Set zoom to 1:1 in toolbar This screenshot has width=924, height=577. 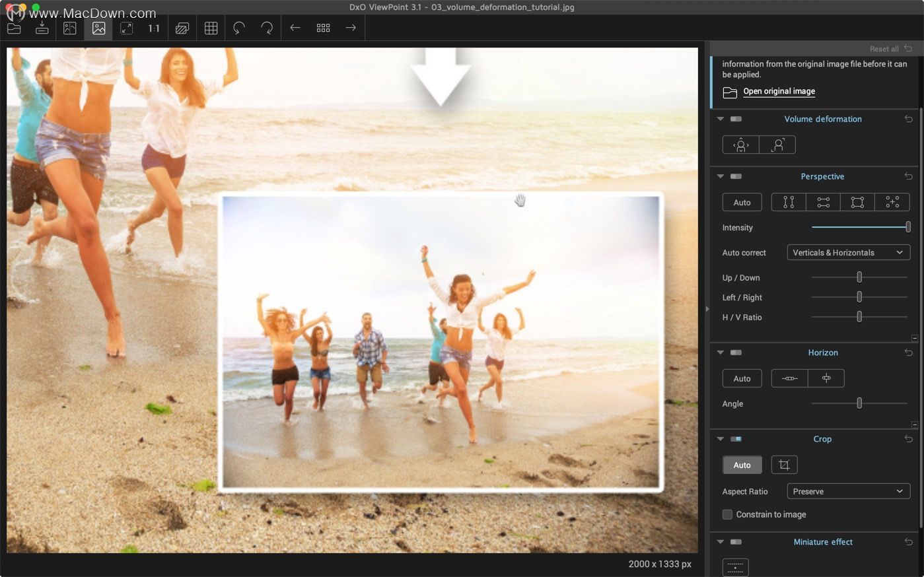tap(154, 28)
